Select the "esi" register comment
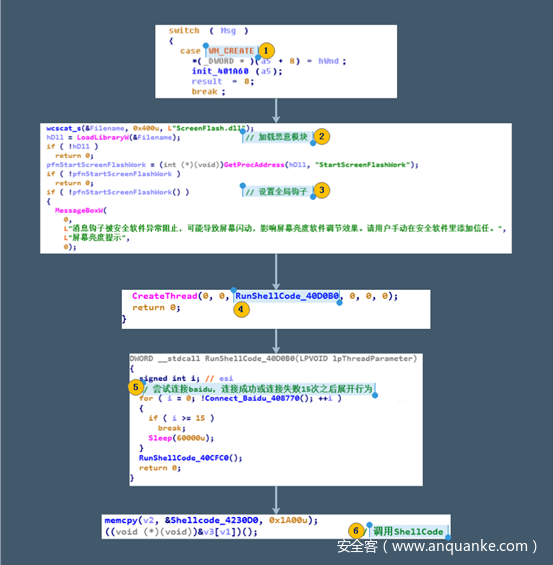This screenshot has width=553, height=565. (x=226, y=378)
